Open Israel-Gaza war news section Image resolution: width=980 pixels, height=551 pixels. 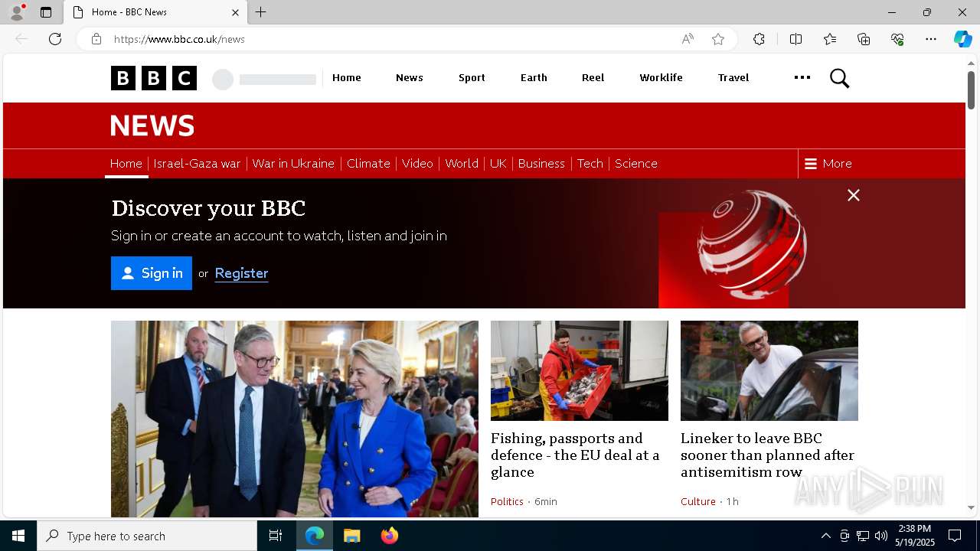197,164
